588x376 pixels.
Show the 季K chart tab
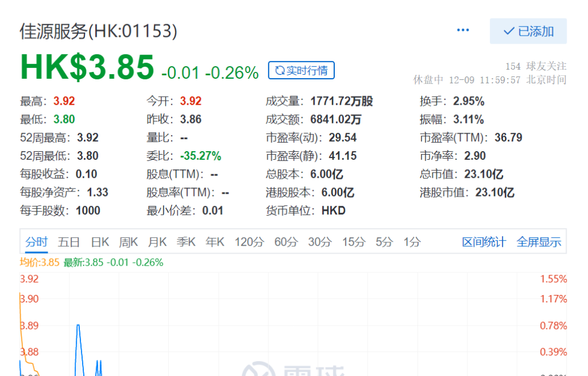tap(186, 242)
